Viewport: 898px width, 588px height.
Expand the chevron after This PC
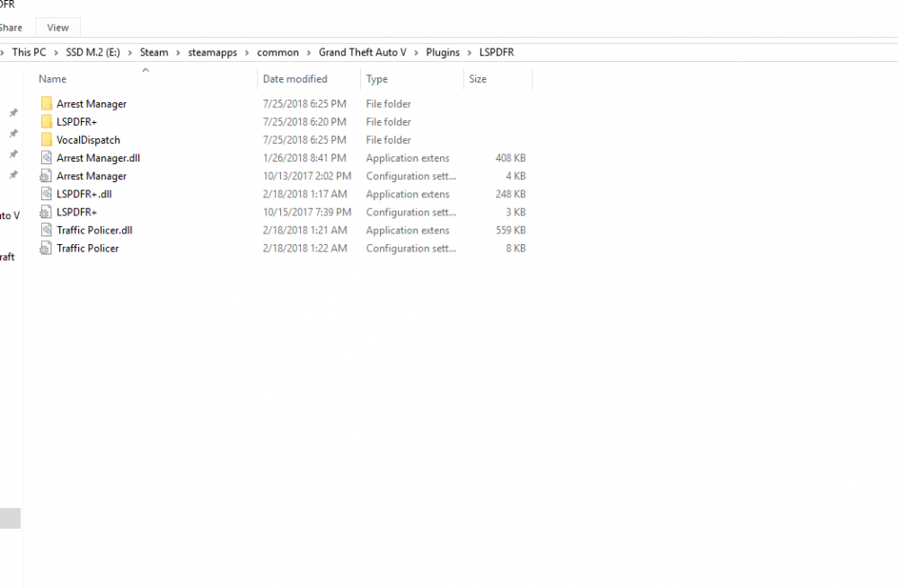[x=56, y=53]
